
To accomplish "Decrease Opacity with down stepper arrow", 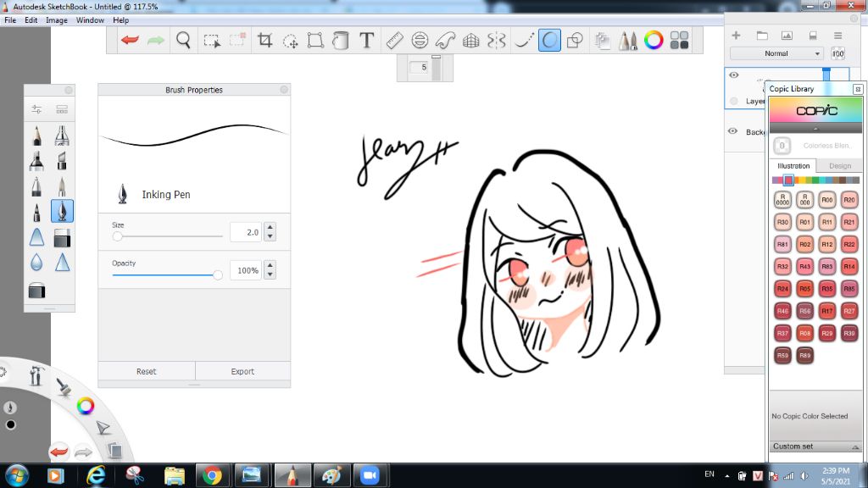I will [x=270, y=274].
